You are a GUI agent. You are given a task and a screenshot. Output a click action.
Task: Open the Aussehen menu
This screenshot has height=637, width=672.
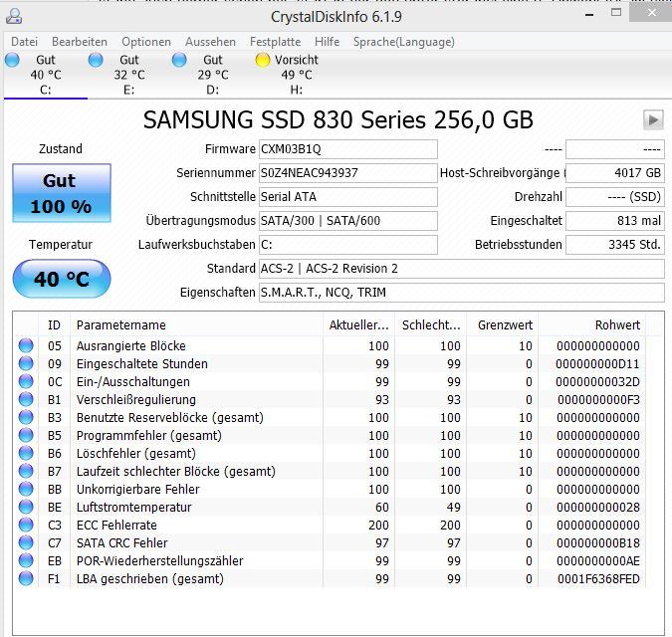click(x=210, y=42)
